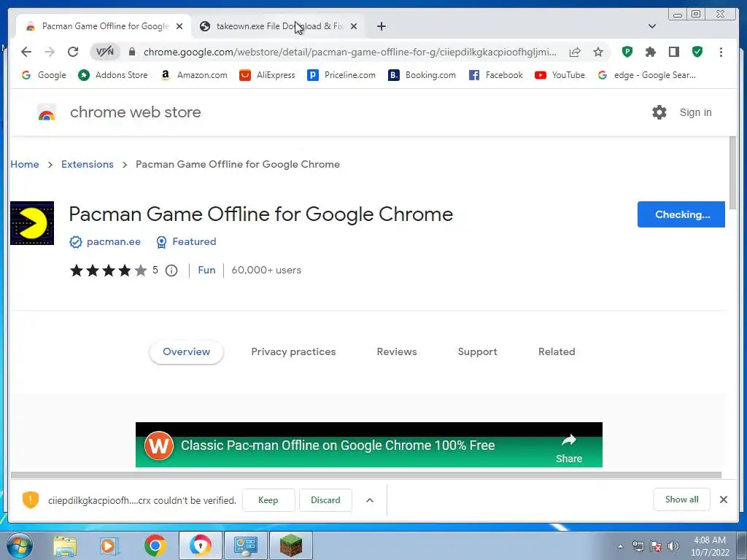Screen dimensions: 747x560
Task: Open the YouTube bookmark
Action: (560, 75)
